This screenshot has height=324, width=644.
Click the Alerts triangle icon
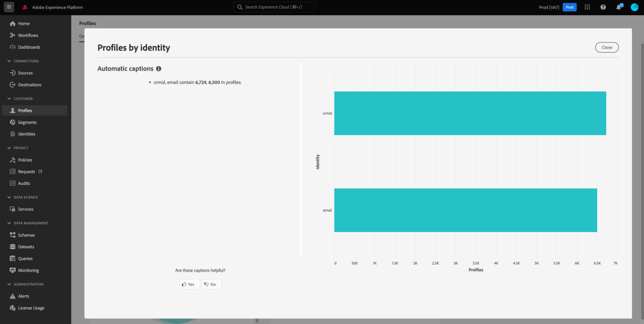click(13, 296)
